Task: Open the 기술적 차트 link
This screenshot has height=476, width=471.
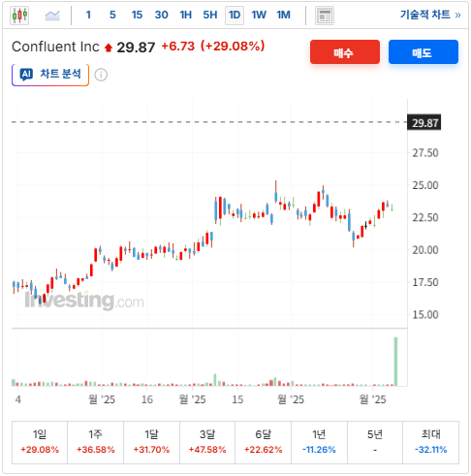Action: pyautogui.click(x=430, y=15)
